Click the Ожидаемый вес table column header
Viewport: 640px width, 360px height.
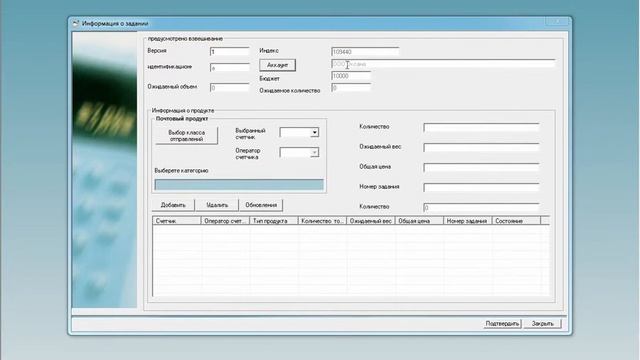pyautogui.click(x=371, y=221)
